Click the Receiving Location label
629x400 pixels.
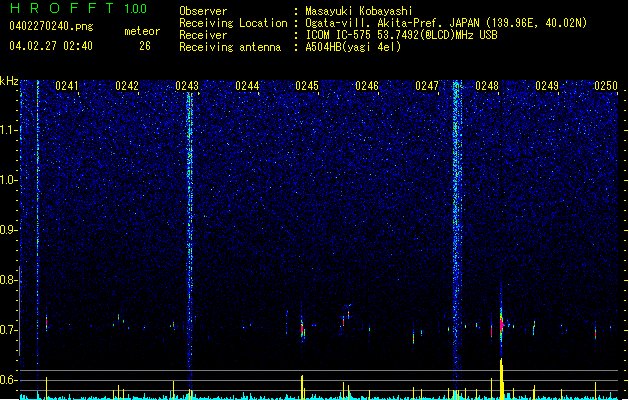pos(233,23)
